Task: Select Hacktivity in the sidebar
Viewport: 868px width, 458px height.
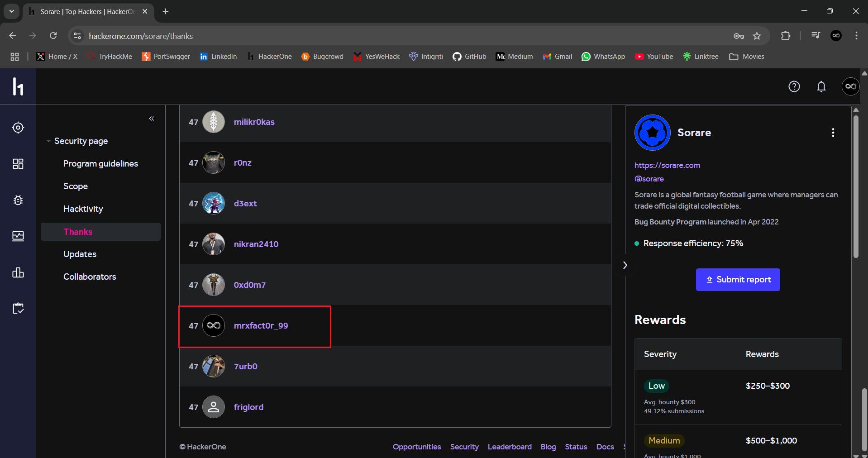Action: point(83,209)
